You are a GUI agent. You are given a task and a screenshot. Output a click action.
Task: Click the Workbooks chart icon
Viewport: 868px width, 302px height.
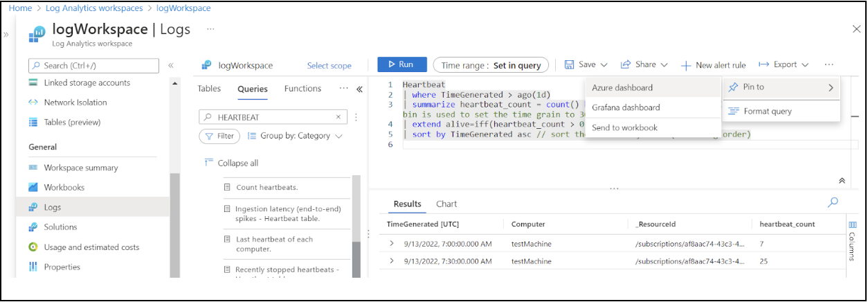33,188
